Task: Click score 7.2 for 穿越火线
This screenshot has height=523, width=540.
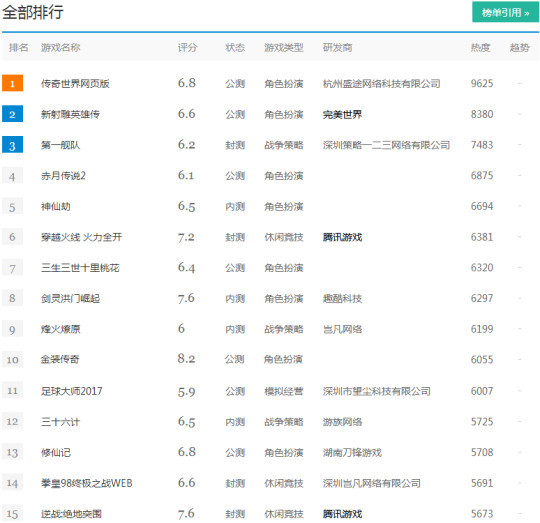Action: 186,237
